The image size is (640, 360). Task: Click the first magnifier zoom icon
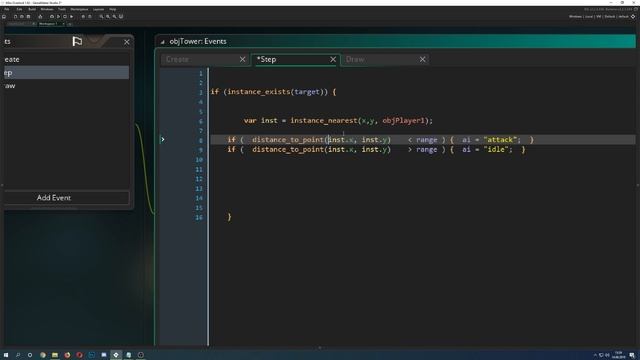101,17
